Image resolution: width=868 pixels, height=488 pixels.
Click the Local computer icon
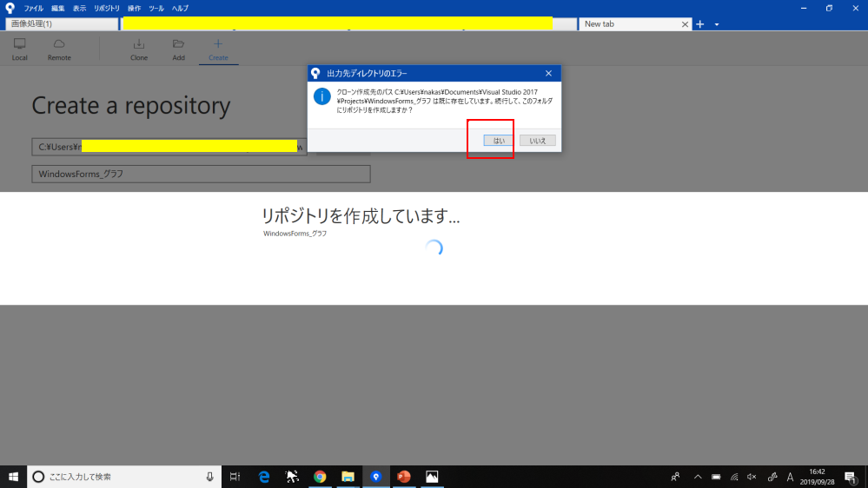tap(19, 43)
